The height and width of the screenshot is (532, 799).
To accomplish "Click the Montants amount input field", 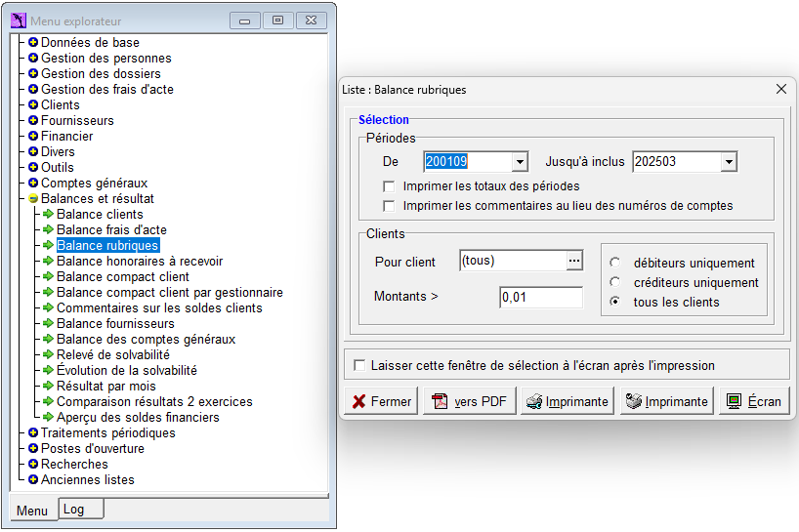I will 541,298.
